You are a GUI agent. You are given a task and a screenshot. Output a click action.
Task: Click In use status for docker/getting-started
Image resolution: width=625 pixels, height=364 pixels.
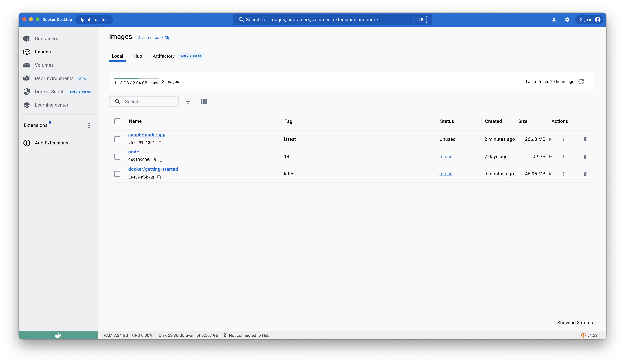click(x=446, y=174)
